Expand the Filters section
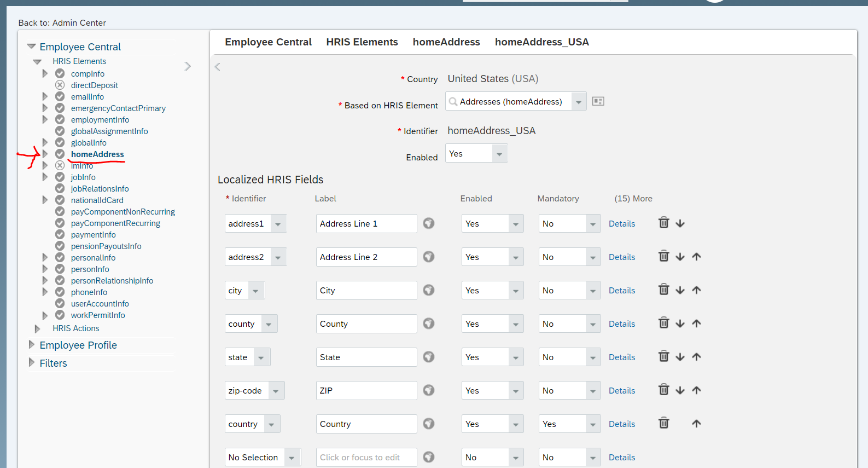 (x=32, y=363)
